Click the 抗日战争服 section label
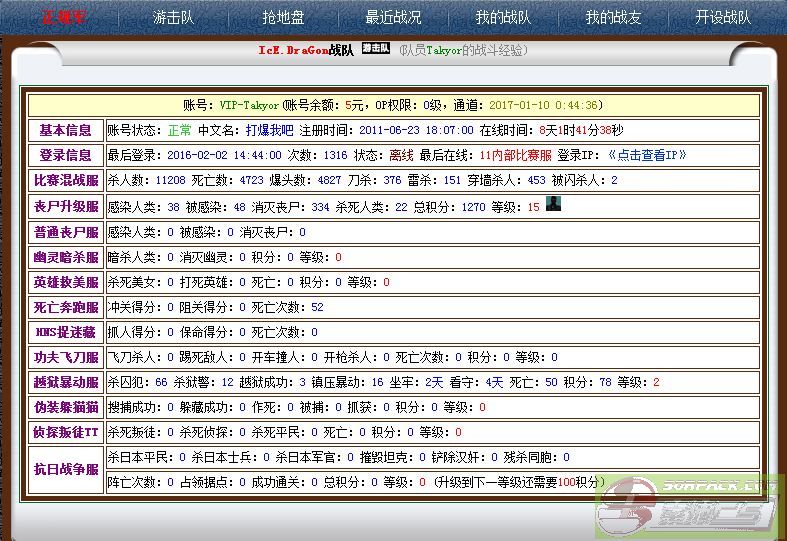 point(65,469)
